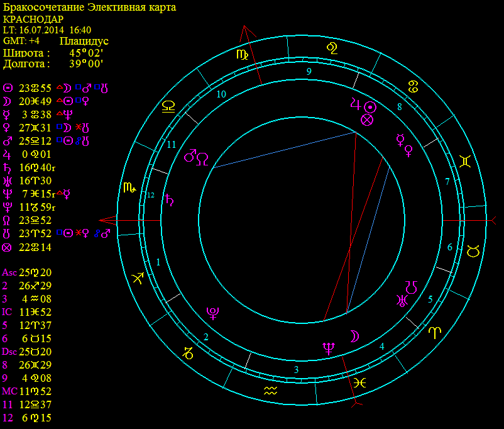Click house number 8 on the wheel
This screenshot has height=429, width=504.
coord(400,107)
